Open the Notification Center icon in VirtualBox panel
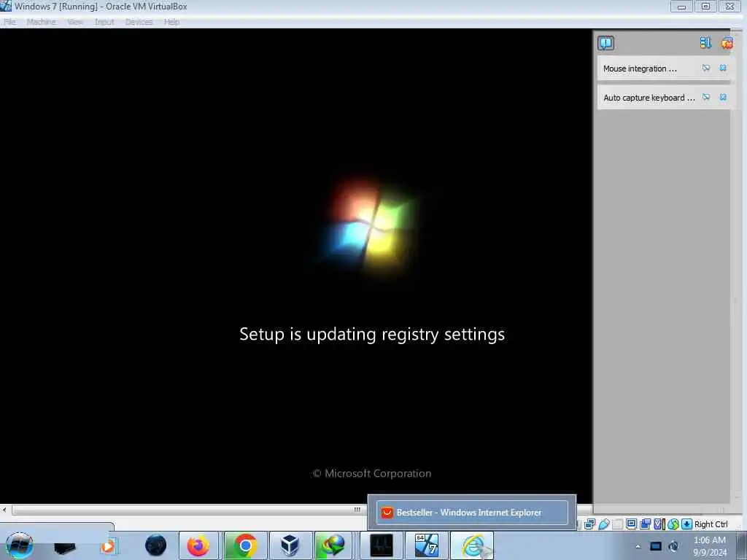Viewport: 747px width, 560px height. 605,43
